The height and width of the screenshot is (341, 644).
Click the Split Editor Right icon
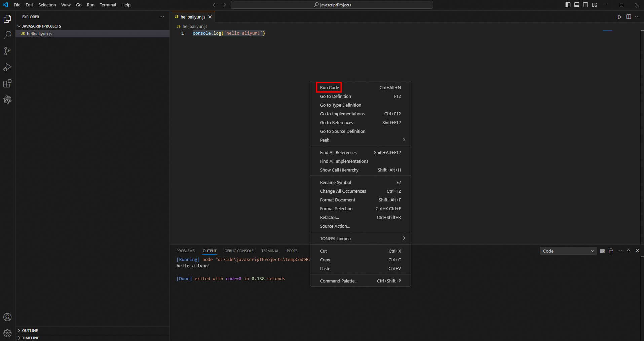tap(629, 17)
